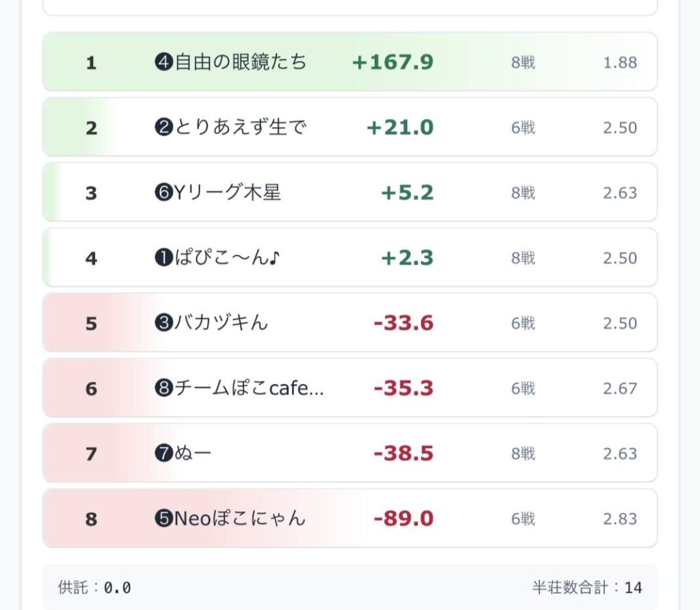This screenshot has height=610, width=700.
Task: Select the -89.0 score in last row
Action: tap(403, 519)
